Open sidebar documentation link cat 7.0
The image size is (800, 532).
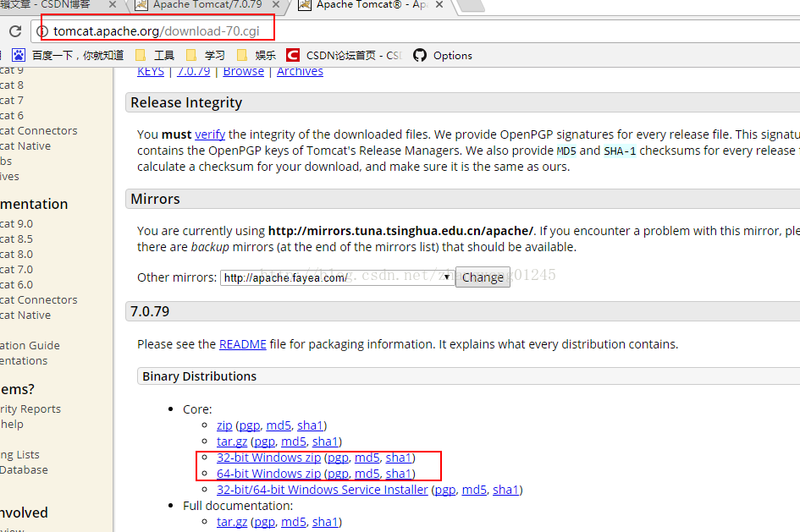pos(16,270)
